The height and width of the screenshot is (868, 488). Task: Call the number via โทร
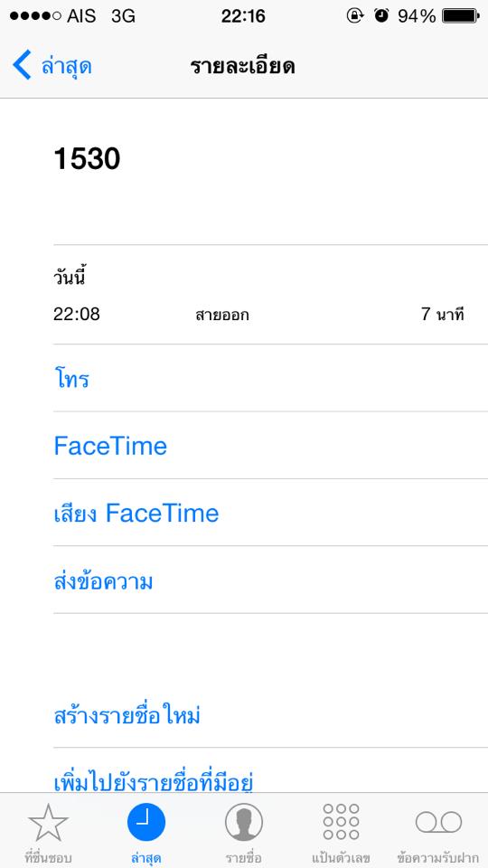[x=270, y=378]
